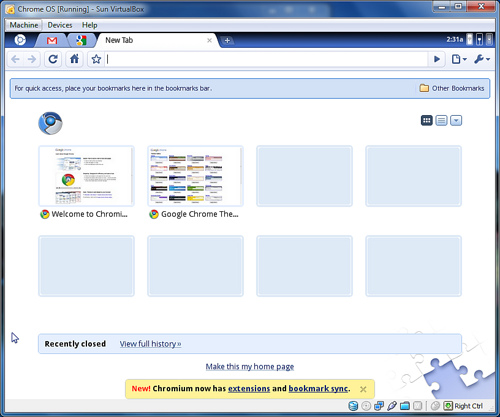Screen dimensions: 500x417
Task: Open the Google Chrome Themes thumbnail
Action: [x=195, y=176]
